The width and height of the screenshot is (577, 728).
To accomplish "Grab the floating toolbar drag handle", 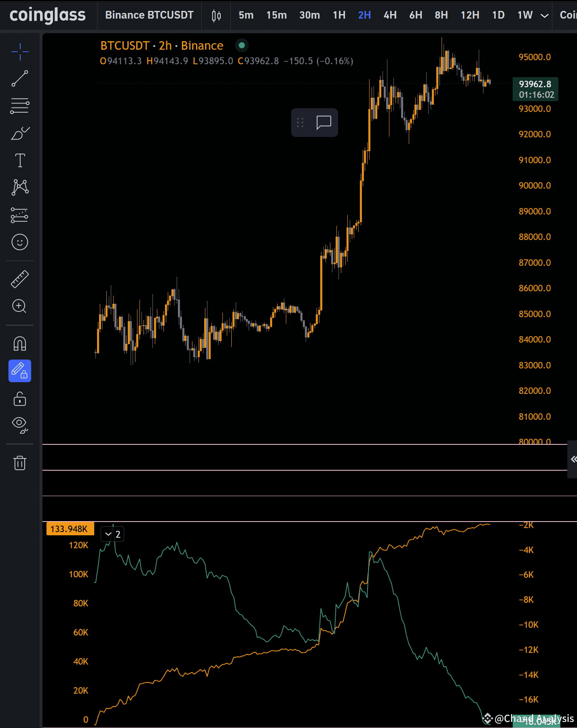I will click(300, 122).
